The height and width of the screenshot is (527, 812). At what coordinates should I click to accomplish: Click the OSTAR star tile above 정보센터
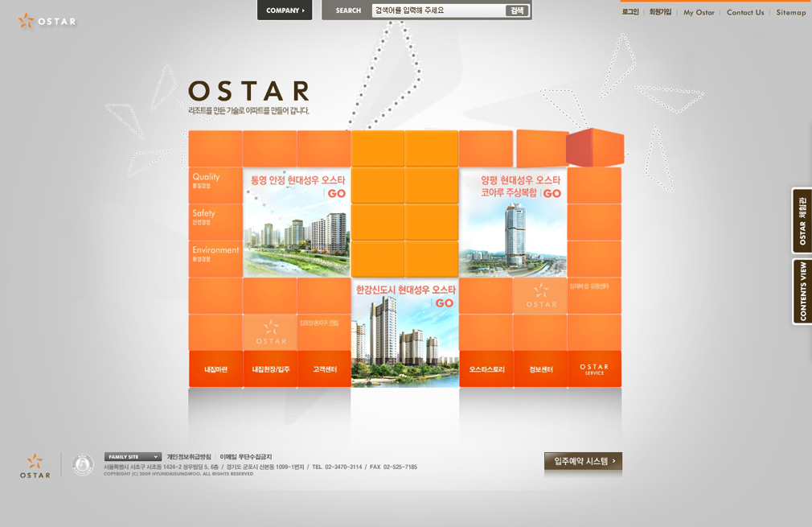pos(541,295)
